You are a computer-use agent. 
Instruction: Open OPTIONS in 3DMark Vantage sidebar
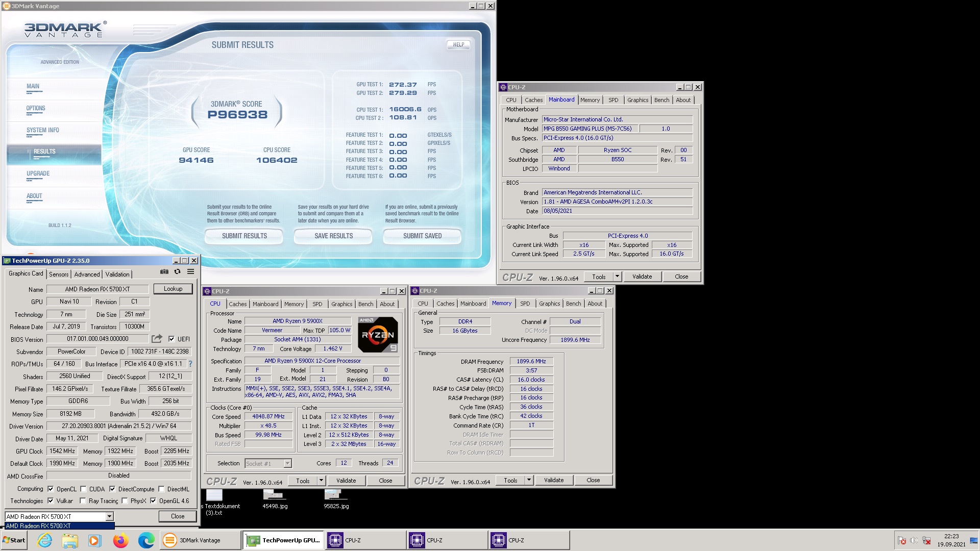pyautogui.click(x=36, y=108)
